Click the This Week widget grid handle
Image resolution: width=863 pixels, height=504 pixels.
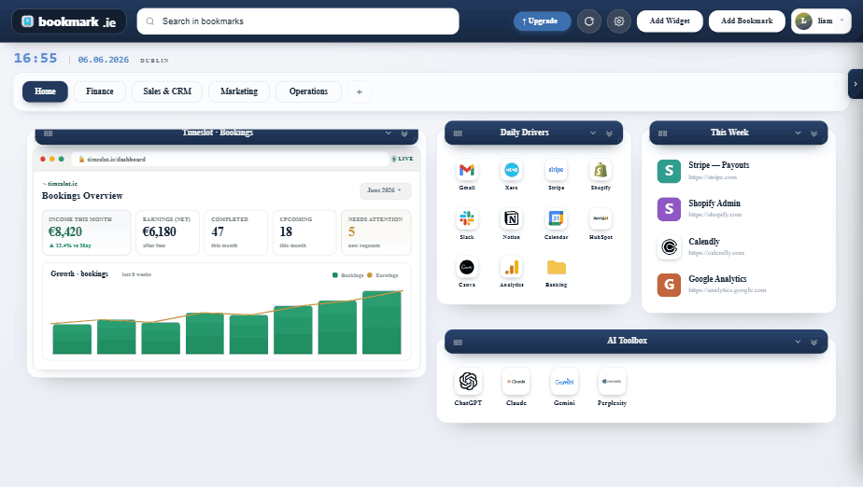pos(663,133)
